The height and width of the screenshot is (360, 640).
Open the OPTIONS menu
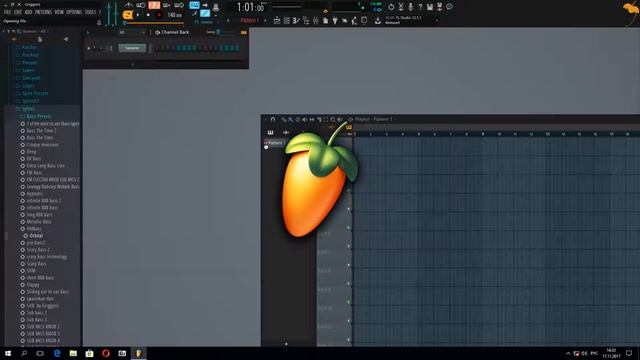point(74,12)
